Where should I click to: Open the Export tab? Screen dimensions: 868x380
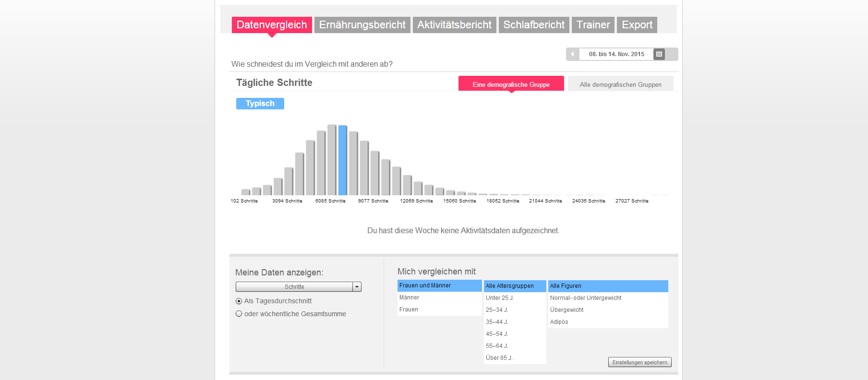point(637,25)
